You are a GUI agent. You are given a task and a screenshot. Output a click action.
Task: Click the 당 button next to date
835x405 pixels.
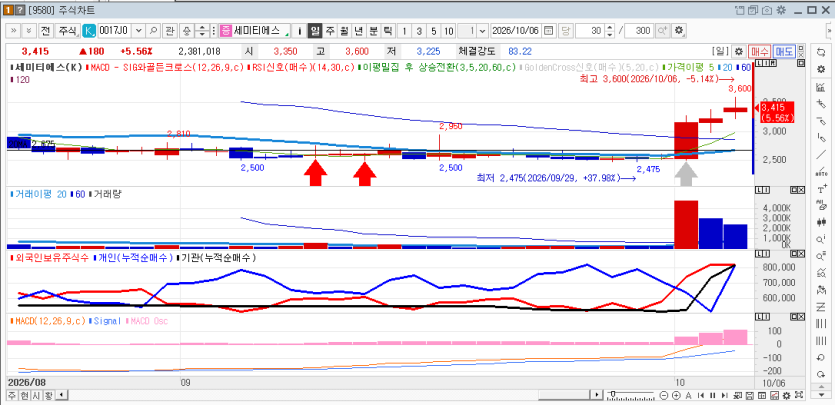565,31
